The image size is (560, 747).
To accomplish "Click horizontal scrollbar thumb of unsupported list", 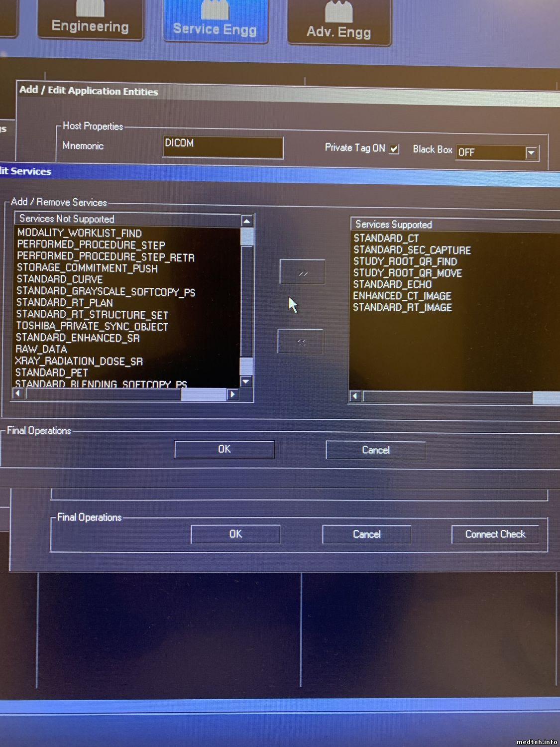I will tap(203, 394).
